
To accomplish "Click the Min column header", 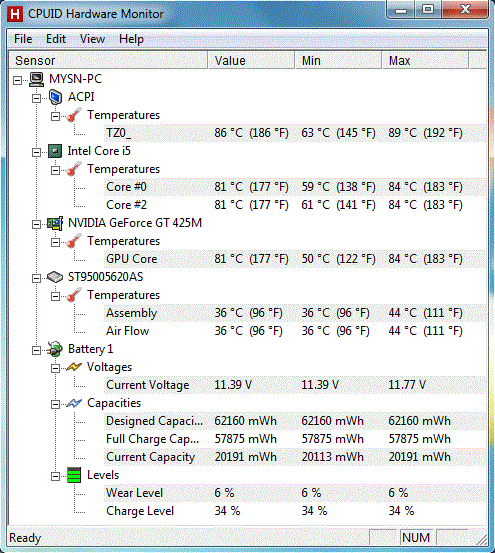I will tap(338, 60).
